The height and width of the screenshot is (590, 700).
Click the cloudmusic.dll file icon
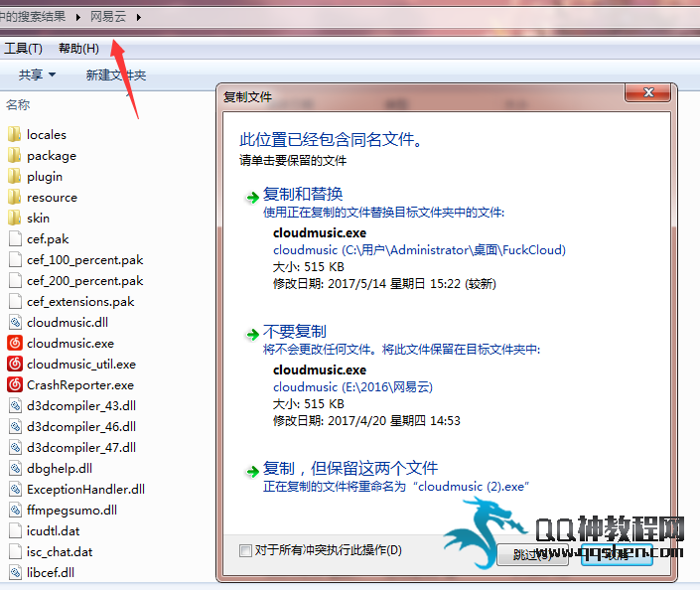(x=15, y=322)
